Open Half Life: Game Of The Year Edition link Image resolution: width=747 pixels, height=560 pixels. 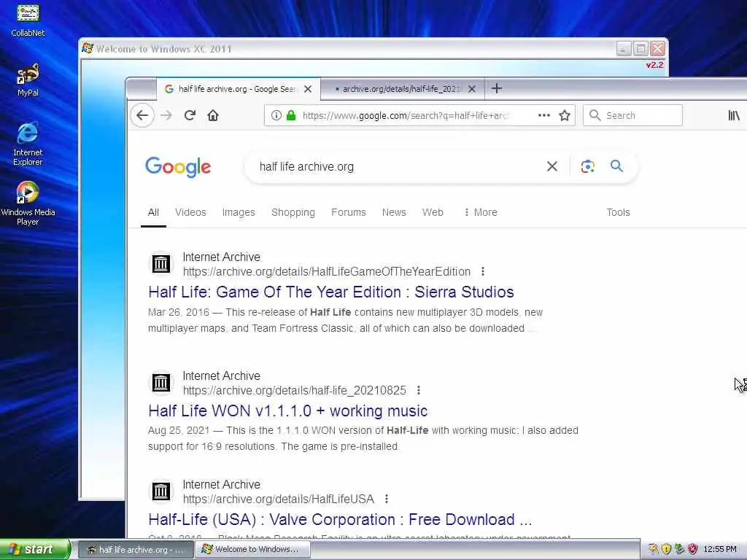tap(331, 292)
